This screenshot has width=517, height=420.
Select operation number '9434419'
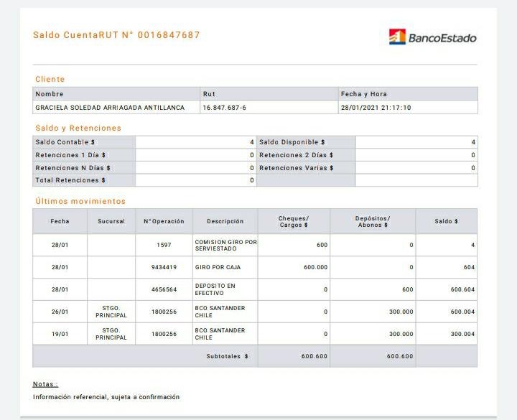[164, 267]
